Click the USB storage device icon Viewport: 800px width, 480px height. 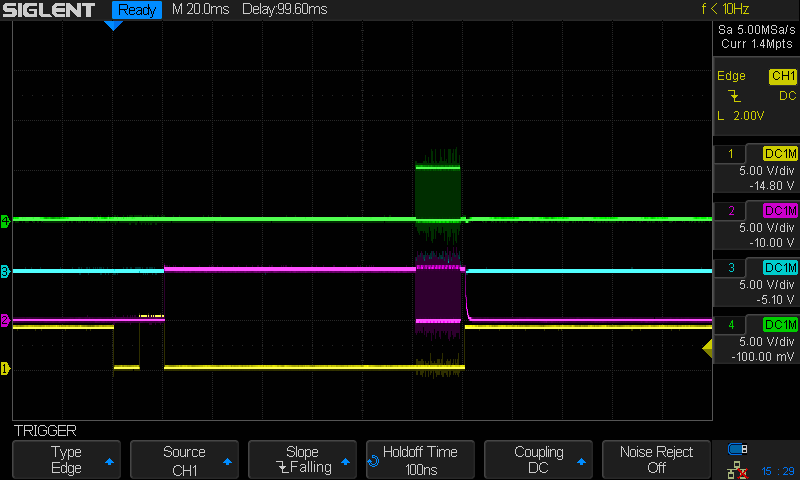click(x=737, y=449)
